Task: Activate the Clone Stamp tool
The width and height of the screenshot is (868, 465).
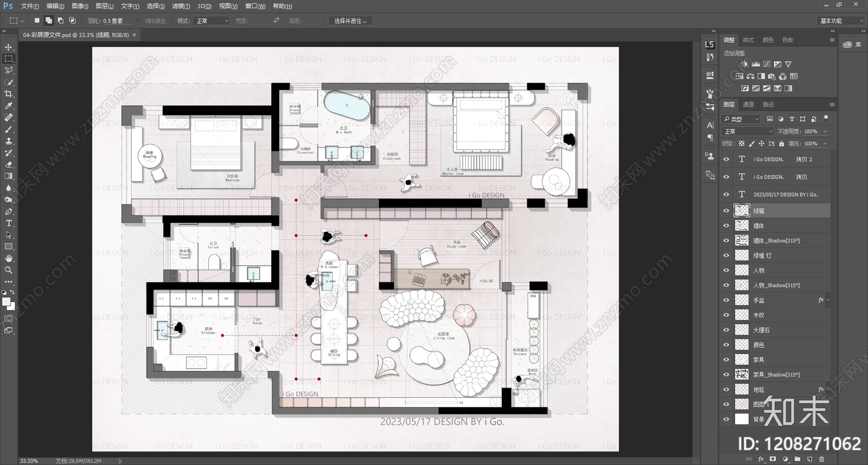Action: point(9,141)
